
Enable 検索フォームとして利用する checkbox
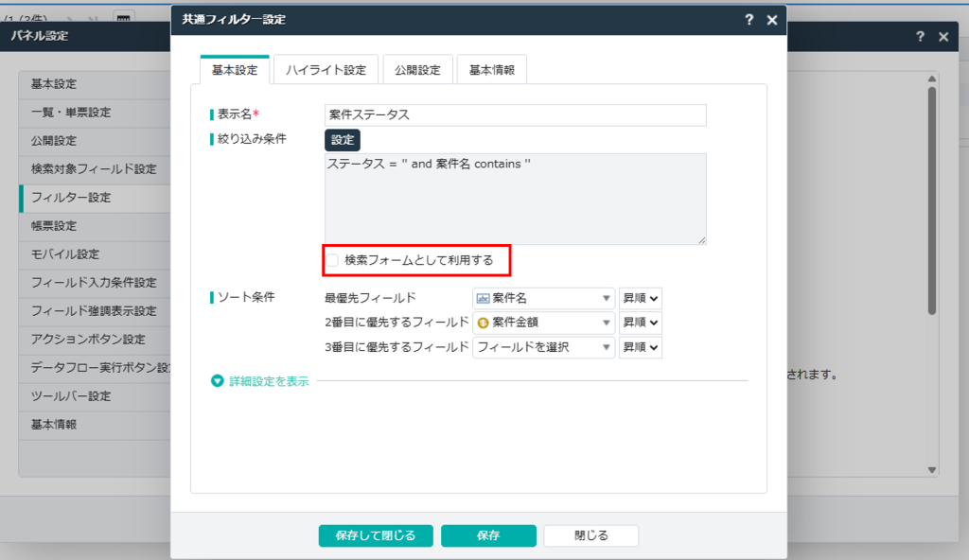pos(333,259)
